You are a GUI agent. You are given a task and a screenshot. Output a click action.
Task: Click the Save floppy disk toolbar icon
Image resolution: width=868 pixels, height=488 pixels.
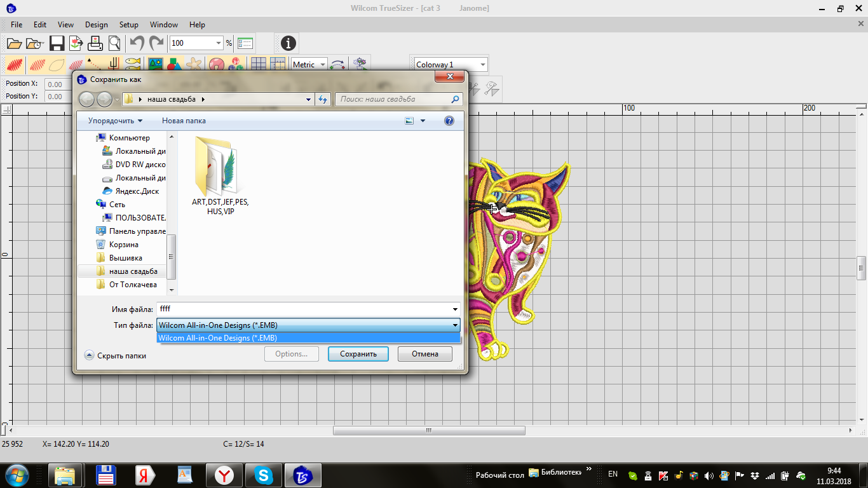(57, 43)
